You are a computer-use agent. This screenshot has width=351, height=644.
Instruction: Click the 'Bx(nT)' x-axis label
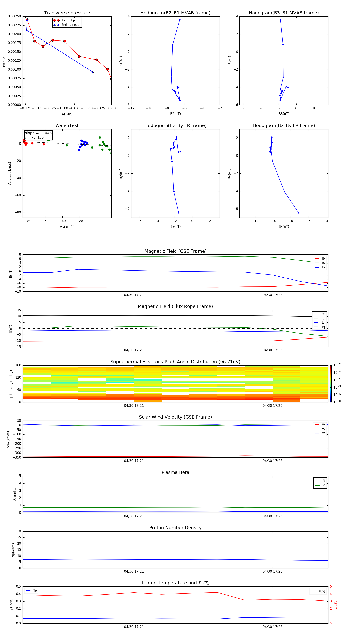coord(284,227)
